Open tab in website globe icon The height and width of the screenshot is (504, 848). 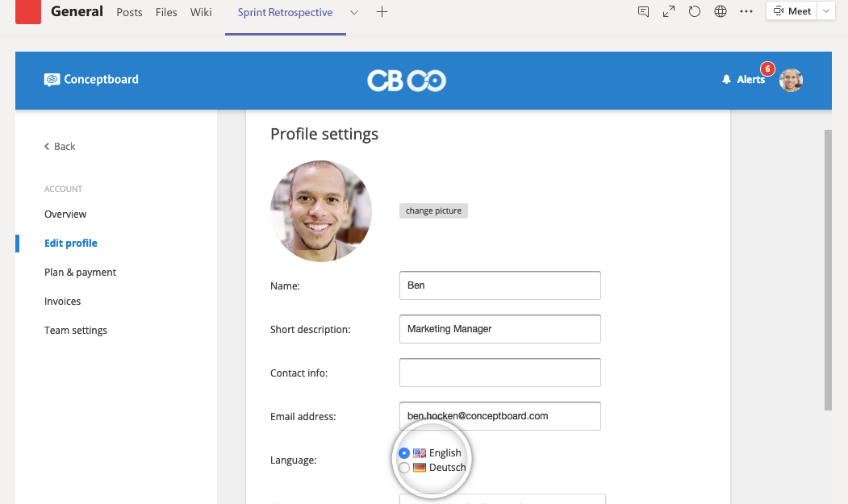pos(721,12)
